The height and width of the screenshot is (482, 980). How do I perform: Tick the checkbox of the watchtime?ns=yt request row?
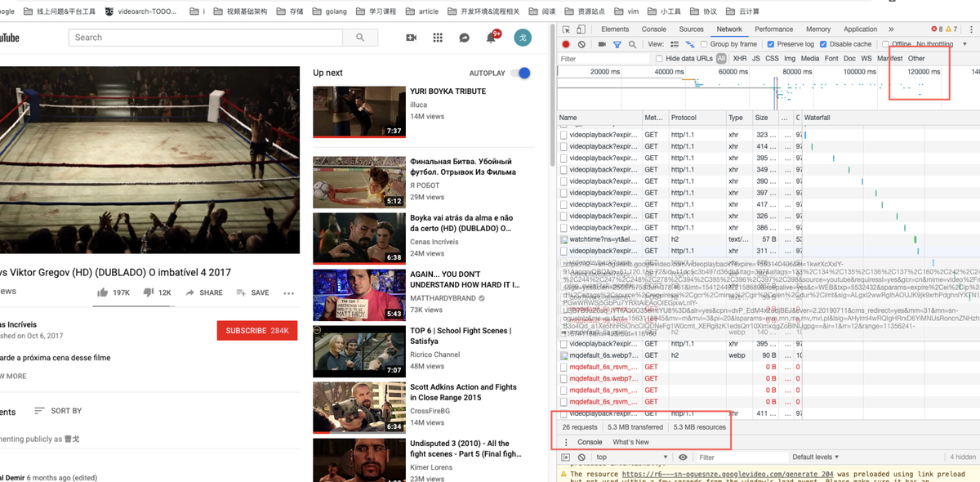coord(564,239)
